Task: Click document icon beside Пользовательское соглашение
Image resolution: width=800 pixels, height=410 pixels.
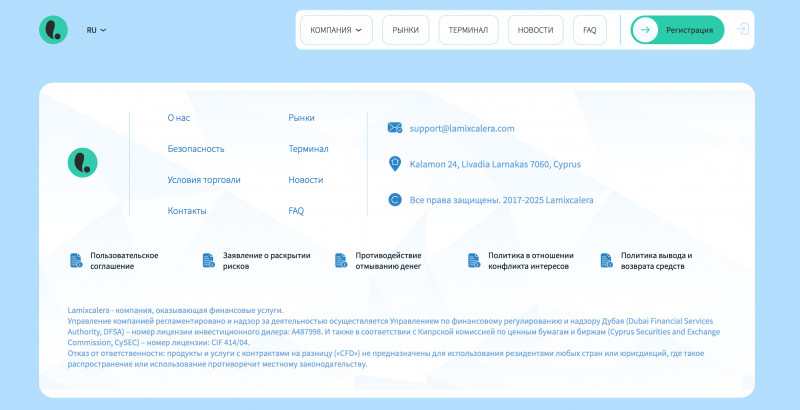Action: click(76, 261)
